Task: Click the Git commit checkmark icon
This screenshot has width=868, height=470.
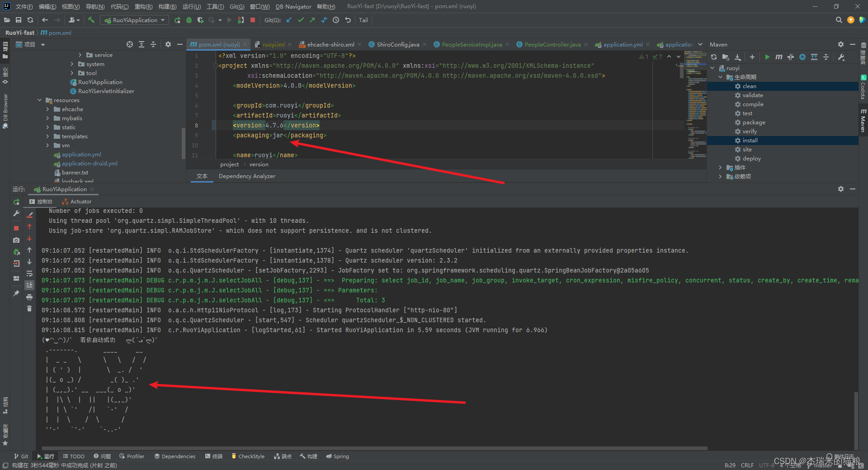Action: (x=301, y=20)
